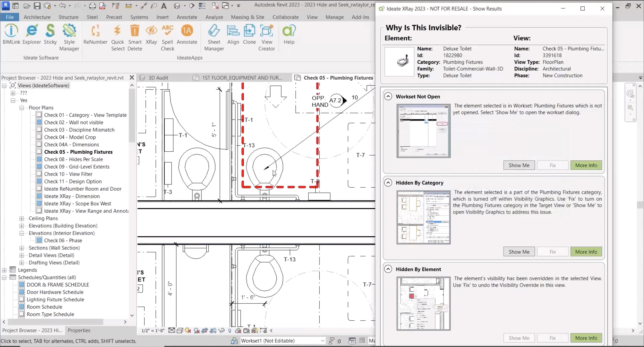Screen dimensions: 644x347
Task: Click the Save icon in quick access toolbar
Action: [x=37, y=6]
